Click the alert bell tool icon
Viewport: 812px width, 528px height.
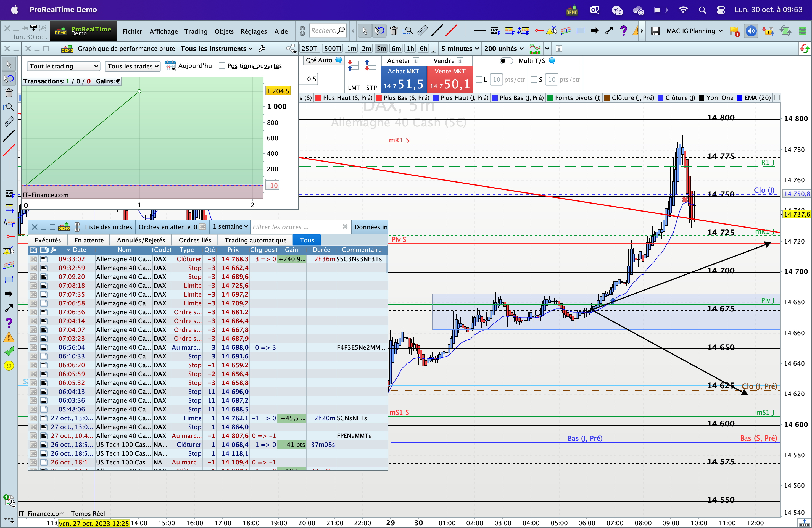tap(551, 31)
